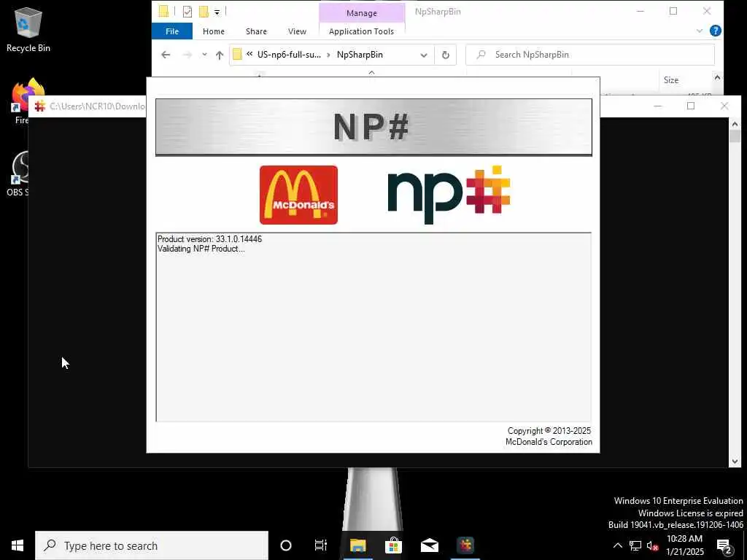
Task: Open File Explorer from the taskbar
Action: pos(357,545)
